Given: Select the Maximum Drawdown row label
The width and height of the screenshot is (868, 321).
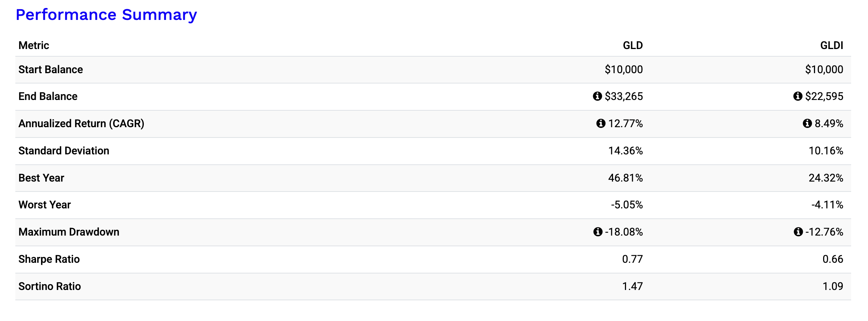Looking at the screenshot, I should click(x=69, y=232).
